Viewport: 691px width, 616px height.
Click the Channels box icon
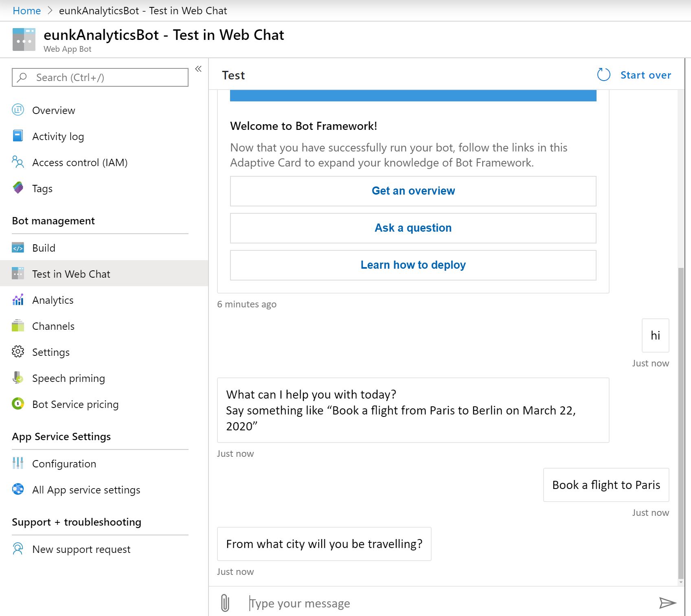(x=18, y=326)
